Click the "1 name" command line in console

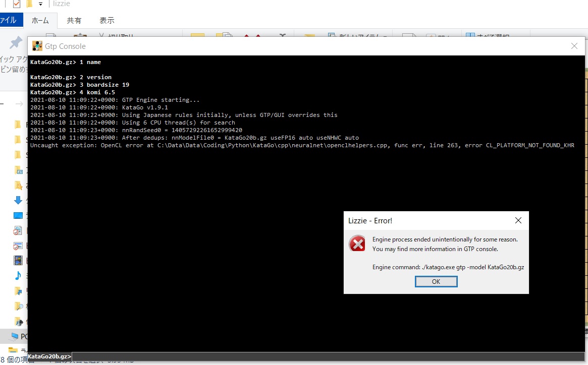[x=66, y=62]
